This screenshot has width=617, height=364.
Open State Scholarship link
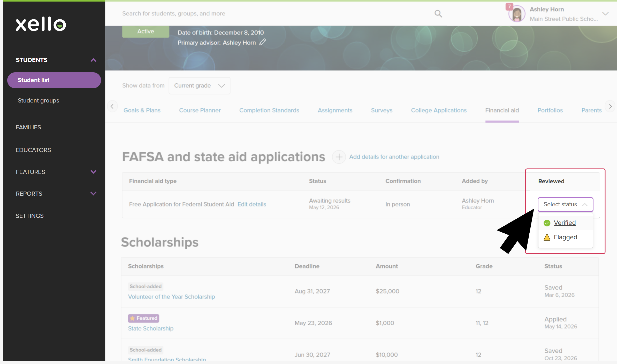(x=151, y=329)
